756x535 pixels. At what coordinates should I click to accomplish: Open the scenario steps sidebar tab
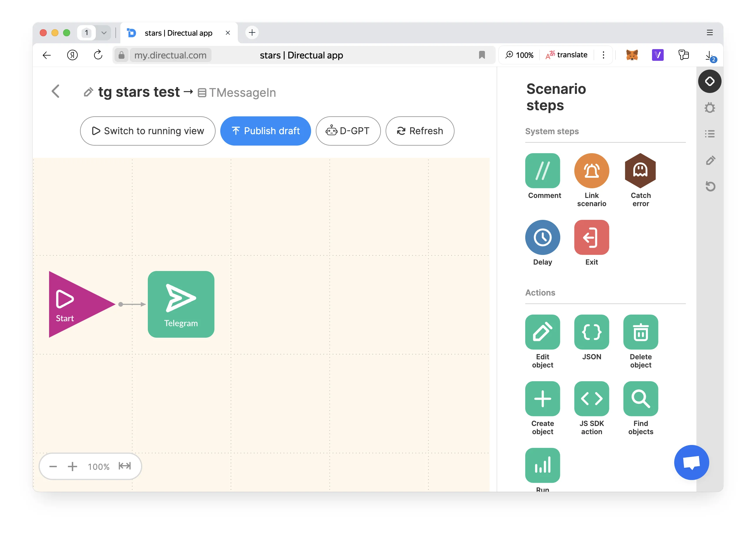tap(710, 81)
